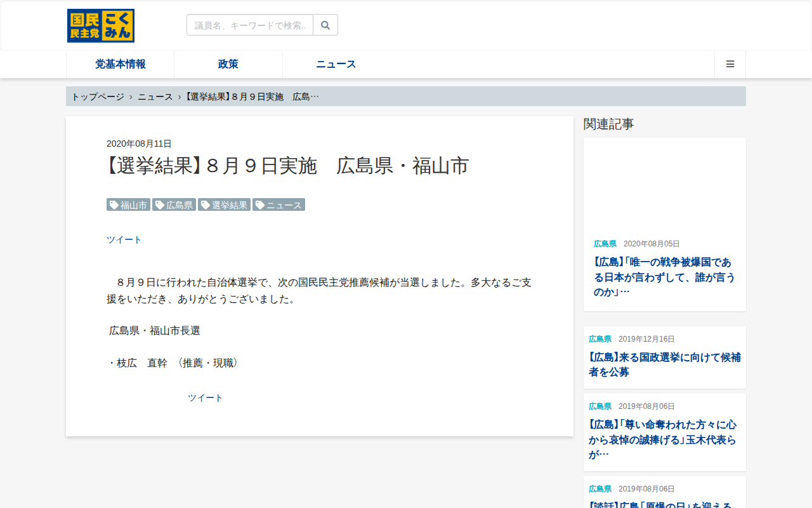Screen dimensions: 812x508
Task: Click ニュース in the breadcrumb
Action: tap(155, 97)
